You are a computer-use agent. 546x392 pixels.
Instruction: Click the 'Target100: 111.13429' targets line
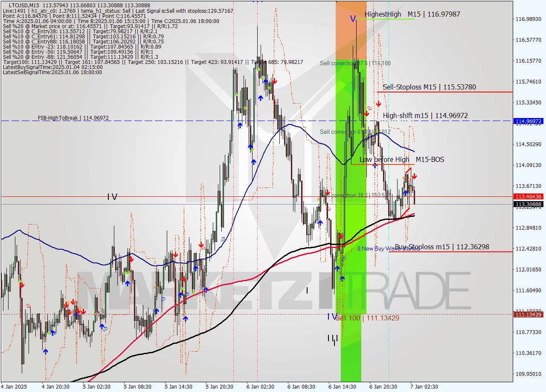[x=153, y=62]
